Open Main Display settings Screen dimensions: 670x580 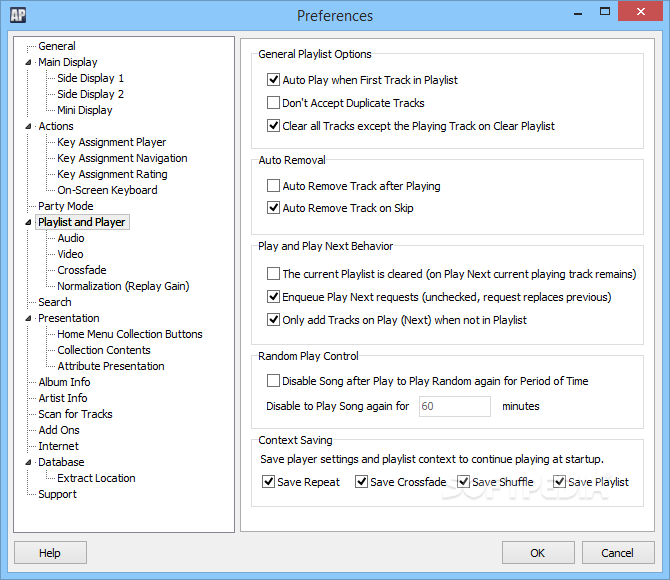click(x=68, y=62)
